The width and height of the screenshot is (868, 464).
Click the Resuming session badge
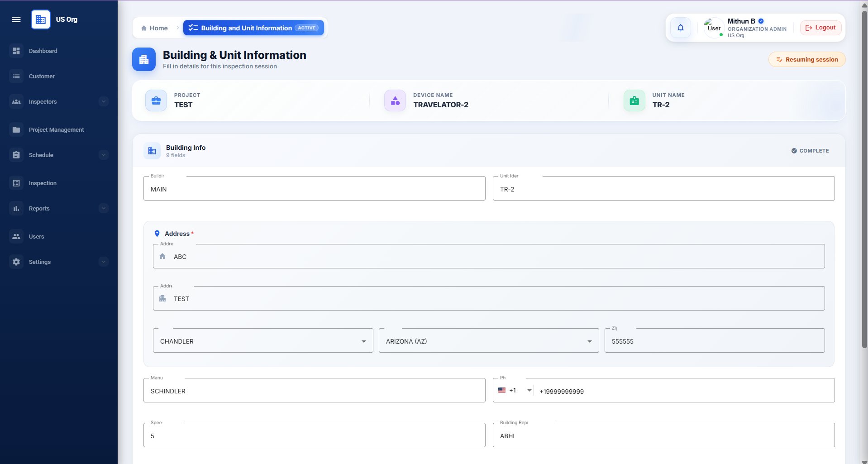point(807,59)
